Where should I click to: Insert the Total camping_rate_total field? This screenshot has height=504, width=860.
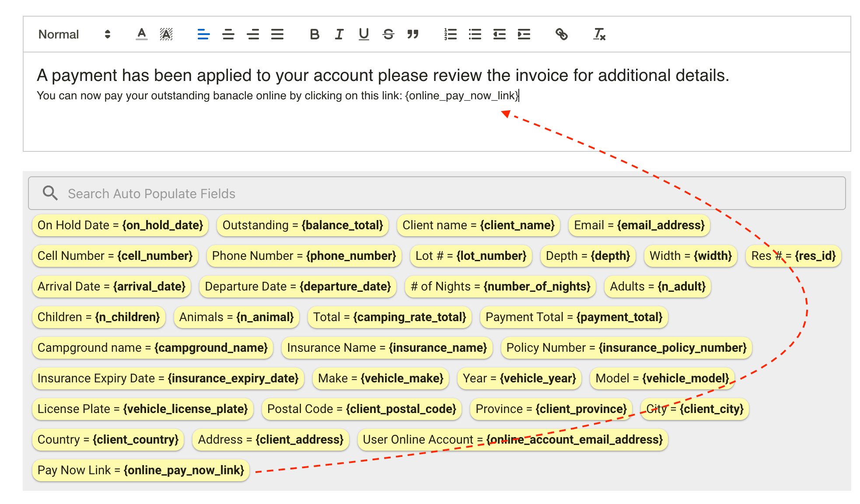(x=390, y=317)
